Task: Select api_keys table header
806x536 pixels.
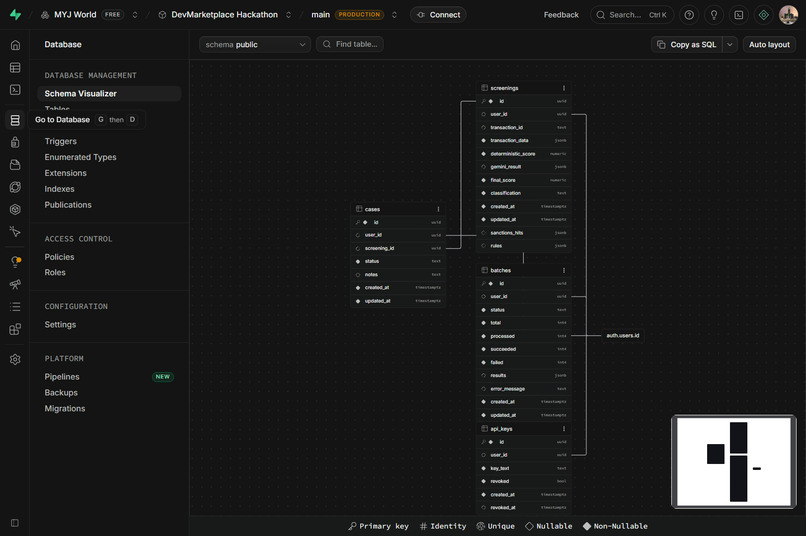Action: [x=523, y=429]
